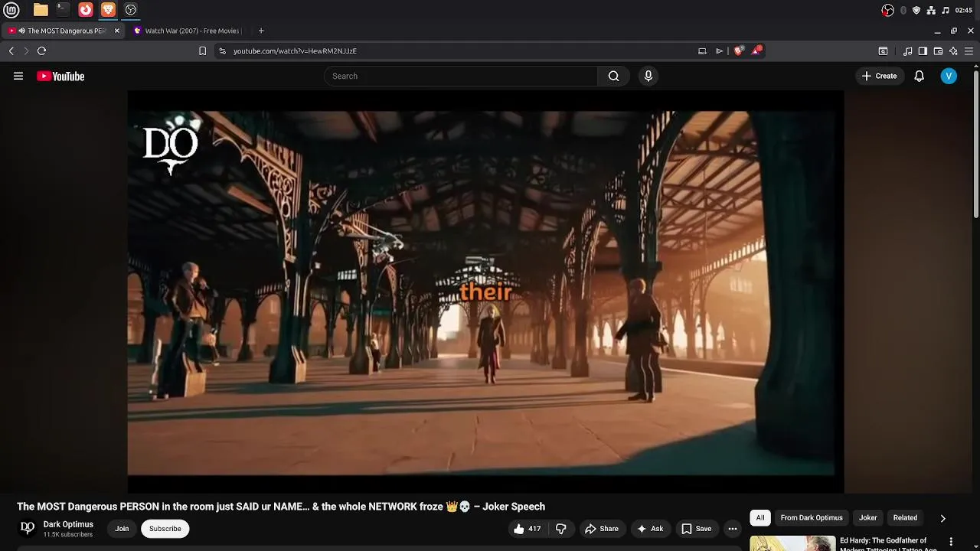Select the Joker filter chip

point(867,518)
